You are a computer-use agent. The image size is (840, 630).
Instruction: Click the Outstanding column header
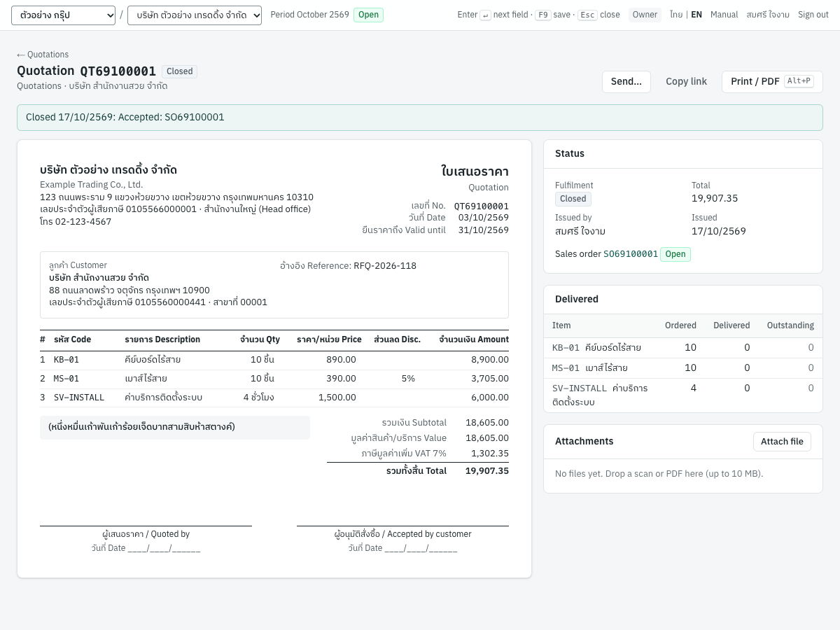[x=790, y=325]
